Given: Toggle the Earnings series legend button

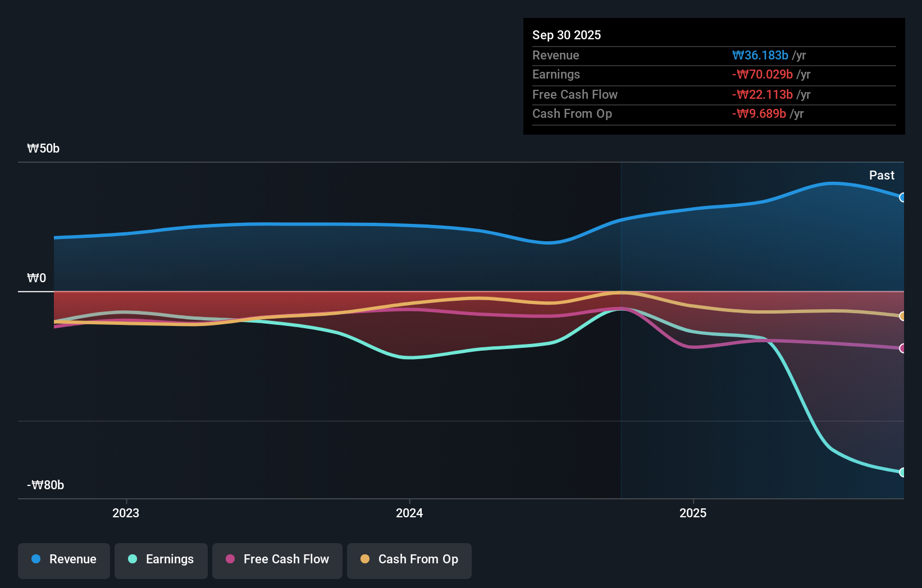Looking at the screenshot, I should coord(161,561).
